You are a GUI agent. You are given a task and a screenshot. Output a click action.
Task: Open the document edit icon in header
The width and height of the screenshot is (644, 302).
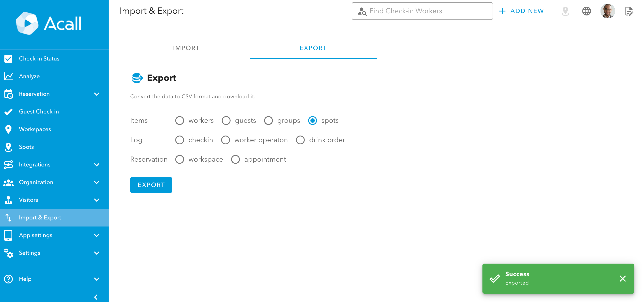tap(629, 11)
